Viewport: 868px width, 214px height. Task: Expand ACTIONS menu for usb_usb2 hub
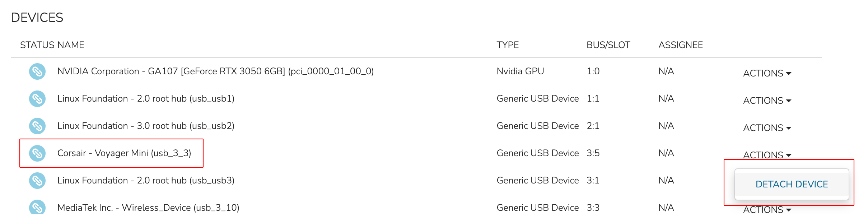coord(767,128)
